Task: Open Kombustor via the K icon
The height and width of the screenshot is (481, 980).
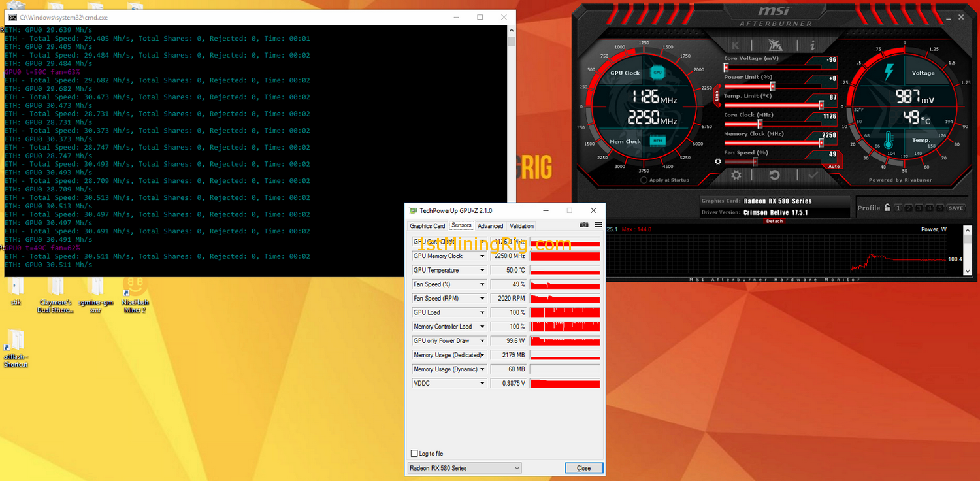Action: [736, 45]
